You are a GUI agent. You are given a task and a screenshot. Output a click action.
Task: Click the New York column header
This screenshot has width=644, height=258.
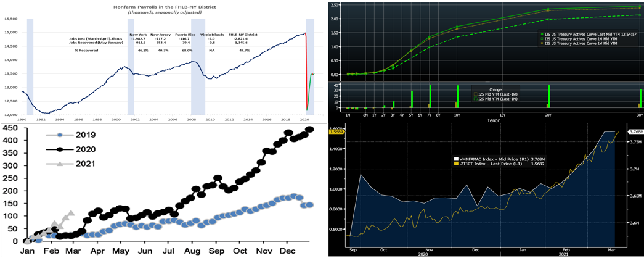[x=139, y=35]
